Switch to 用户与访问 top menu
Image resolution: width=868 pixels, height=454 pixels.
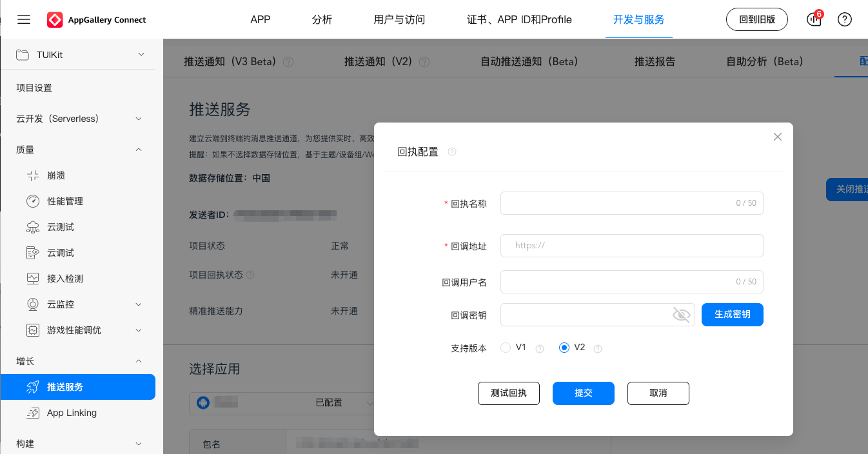(x=399, y=19)
